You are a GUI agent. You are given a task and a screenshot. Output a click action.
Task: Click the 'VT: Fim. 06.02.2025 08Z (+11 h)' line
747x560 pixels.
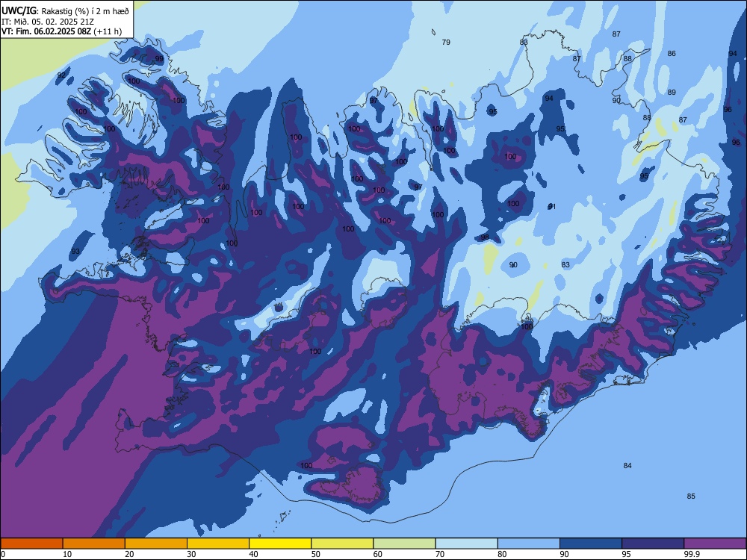(61, 31)
